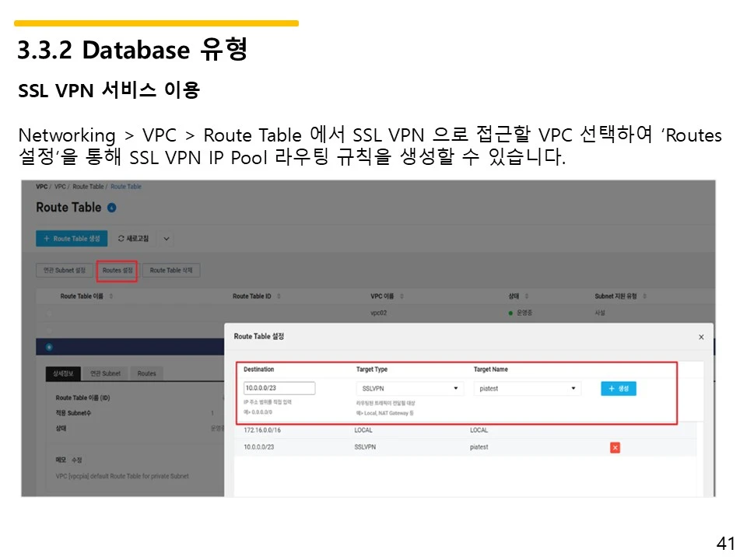Sort by VPC 이름 column
The image size is (747, 560).
tap(402, 296)
